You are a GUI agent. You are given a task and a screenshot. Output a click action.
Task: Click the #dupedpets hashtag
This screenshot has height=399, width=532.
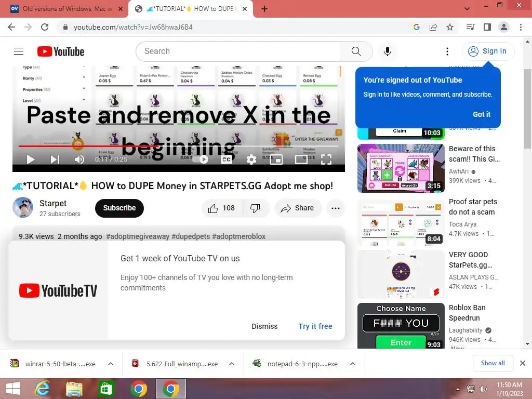pos(191,236)
